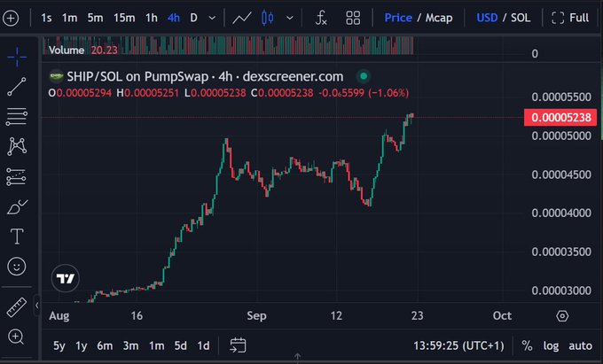The image size is (603, 364).
Task: Select the 5m timeframe
Action: tap(95, 18)
